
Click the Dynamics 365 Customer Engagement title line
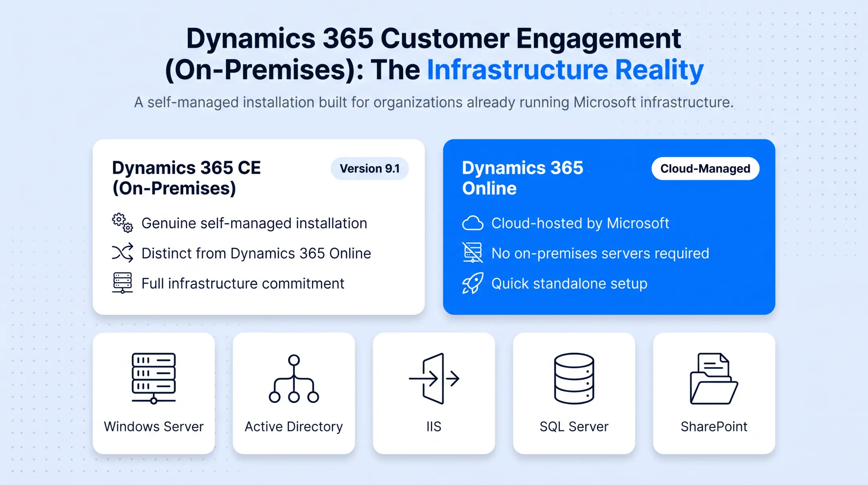tap(434, 39)
